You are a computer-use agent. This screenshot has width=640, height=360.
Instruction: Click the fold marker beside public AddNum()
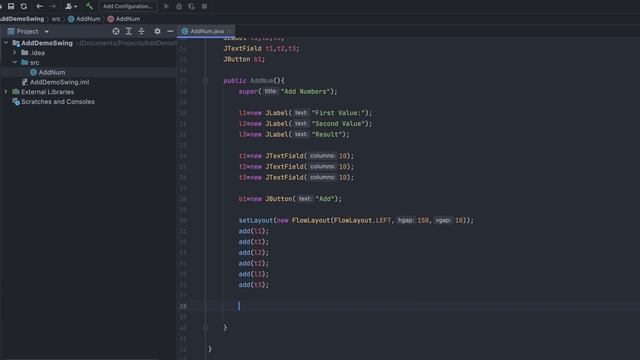point(205,81)
